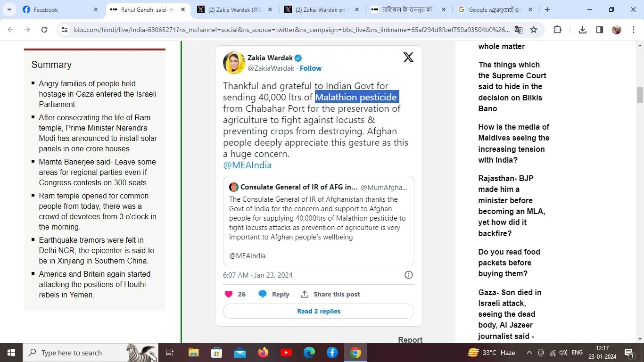
Task: Open Gaza Al Jazeera journalist story
Action: click(510, 314)
